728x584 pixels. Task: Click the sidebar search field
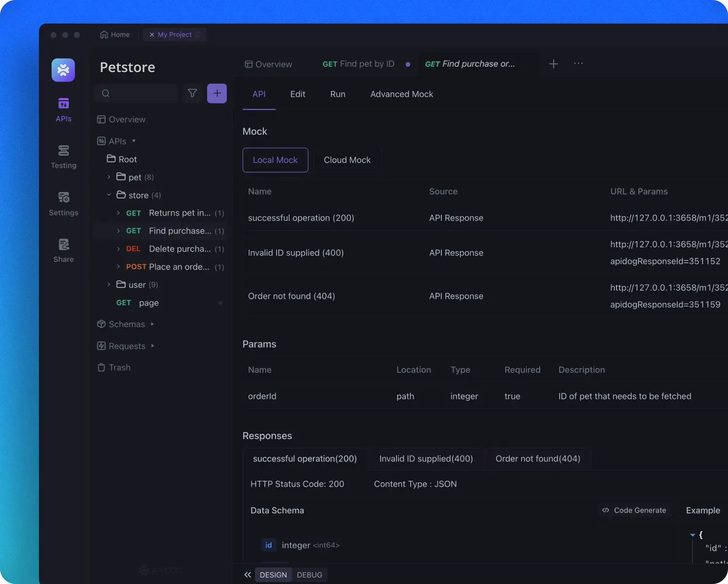coord(137,93)
